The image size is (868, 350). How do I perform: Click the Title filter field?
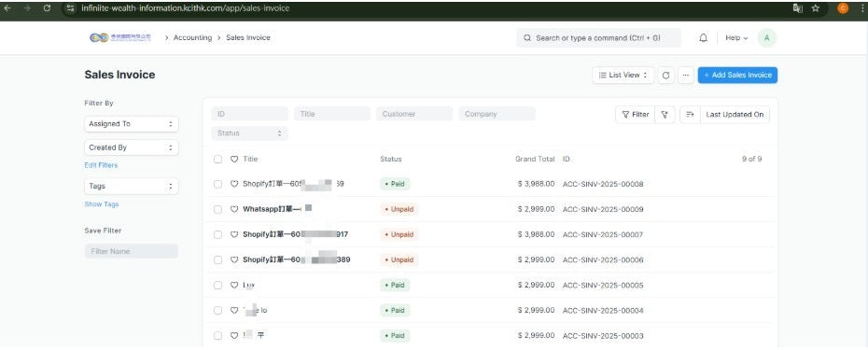pos(332,114)
